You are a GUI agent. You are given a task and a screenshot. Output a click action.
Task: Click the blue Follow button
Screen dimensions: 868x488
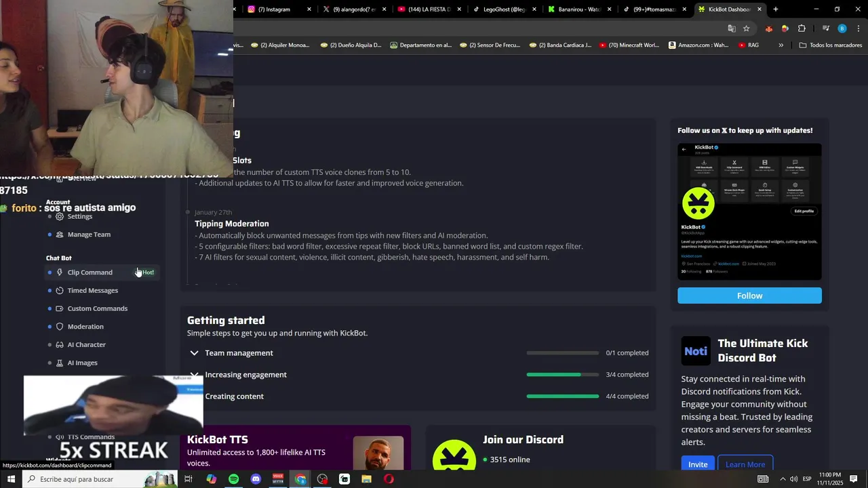(749, 296)
